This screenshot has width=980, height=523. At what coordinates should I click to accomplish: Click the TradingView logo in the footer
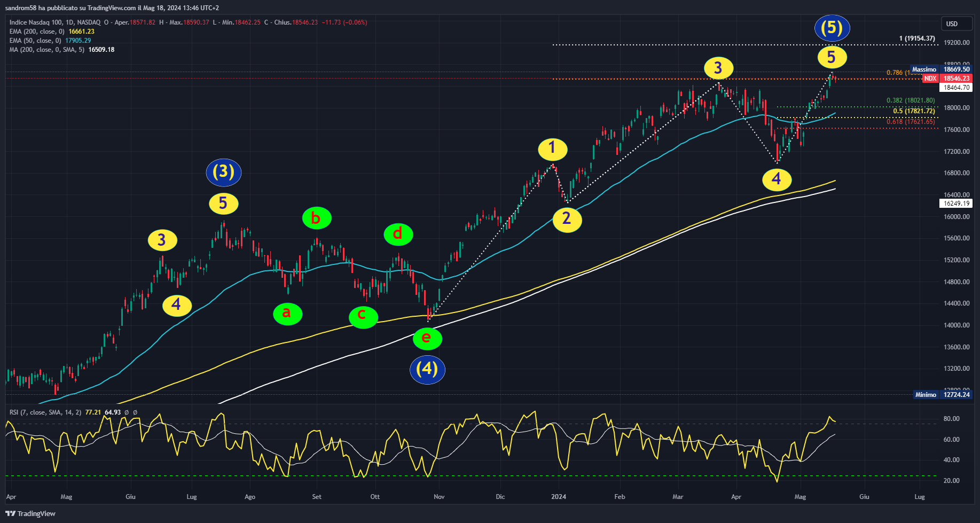30,513
